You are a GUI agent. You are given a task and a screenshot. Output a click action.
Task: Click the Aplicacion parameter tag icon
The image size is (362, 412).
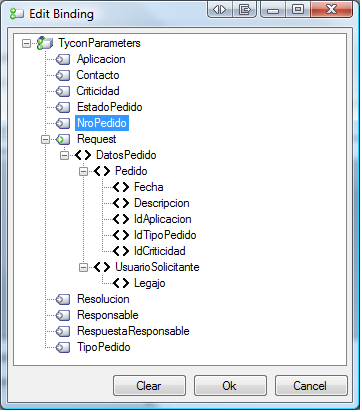click(x=63, y=59)
